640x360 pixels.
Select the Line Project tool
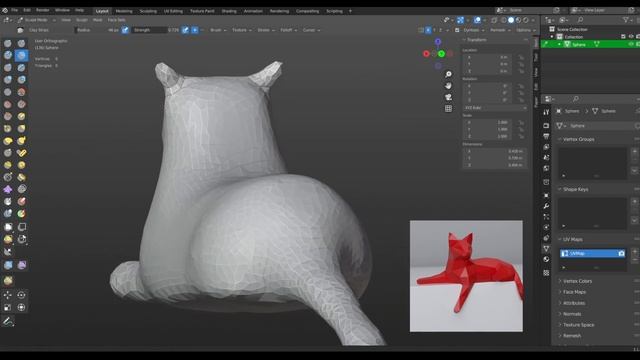[8, 252]
